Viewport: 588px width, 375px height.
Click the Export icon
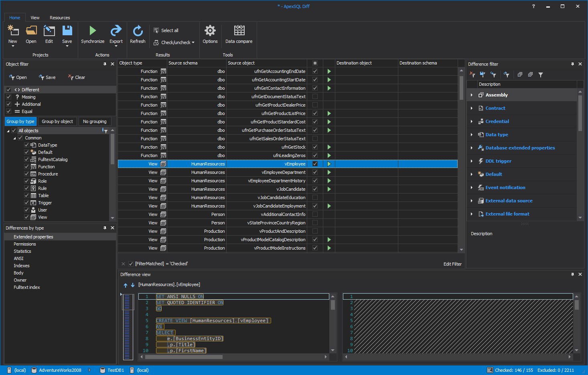(x=116, y=30)
